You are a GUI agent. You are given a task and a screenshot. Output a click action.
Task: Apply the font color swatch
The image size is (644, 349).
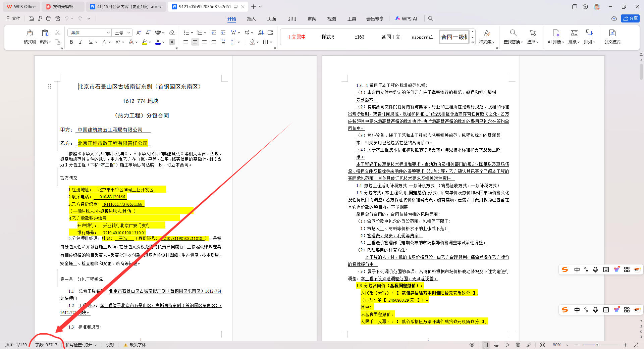tap(158, 42)
